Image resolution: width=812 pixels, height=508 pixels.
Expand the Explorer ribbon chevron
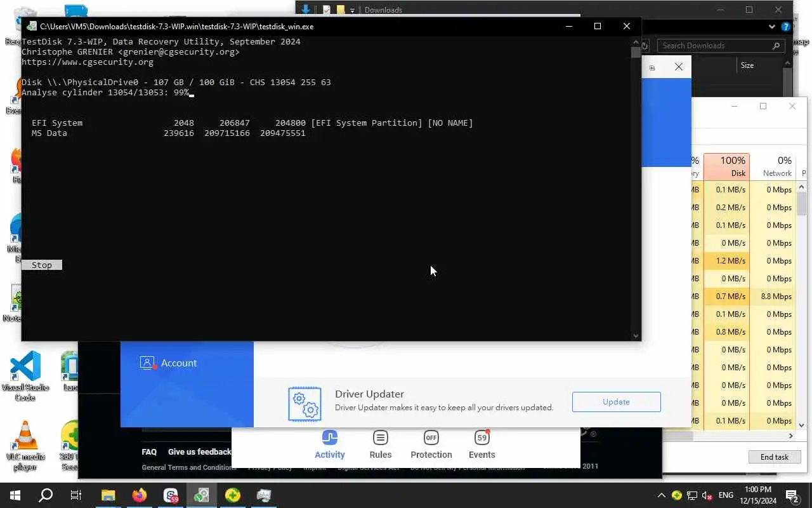point(772,27)
